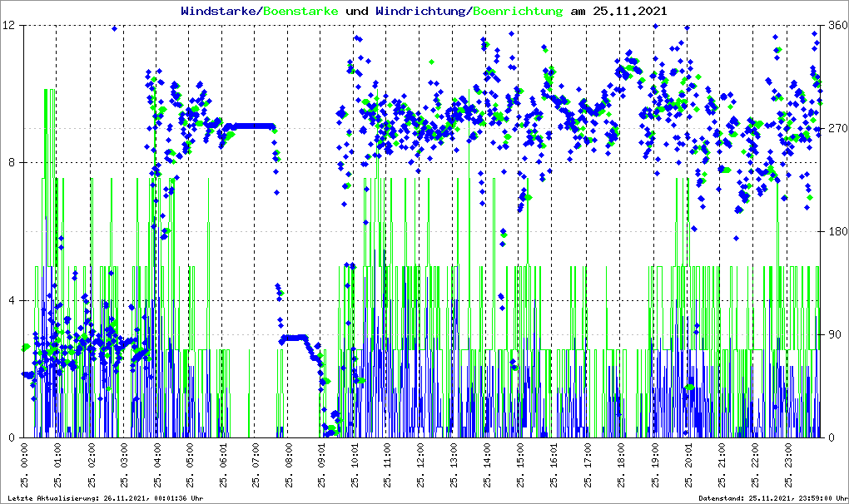Click the left axis label '4'

pos(14,301)
